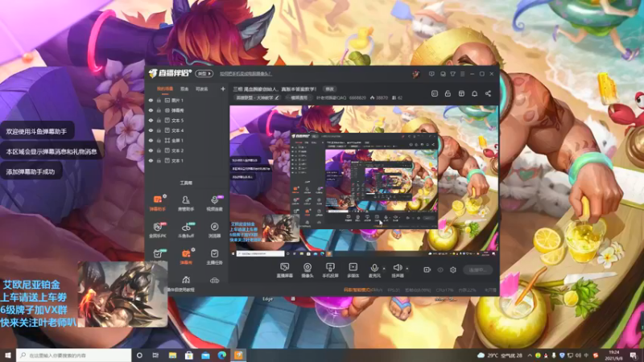Expand microphone options arrow

click(384, 269)
